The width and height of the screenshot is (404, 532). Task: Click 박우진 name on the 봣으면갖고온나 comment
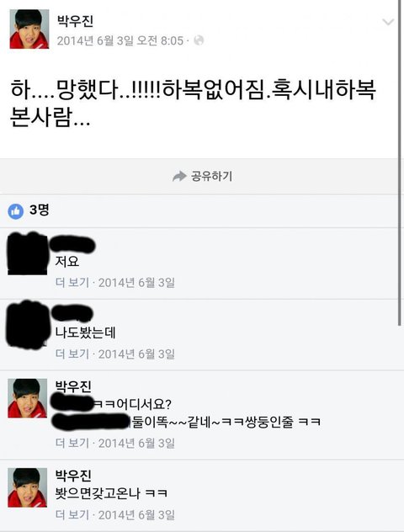pos(73,476)
